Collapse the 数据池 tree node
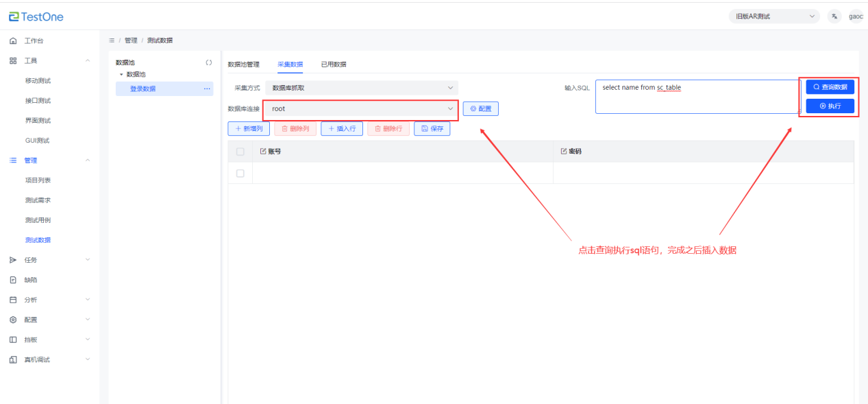868x404 pixels. [121, 74]
